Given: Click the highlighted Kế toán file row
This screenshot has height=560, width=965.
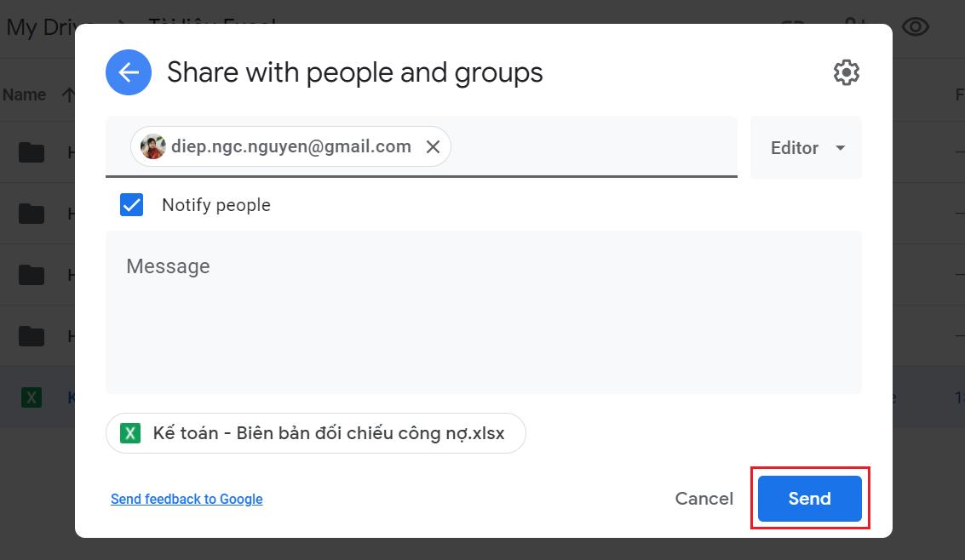Looking at the screenshot, I should [x=72, y=397].
